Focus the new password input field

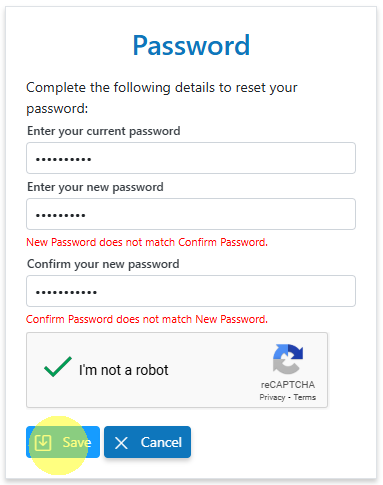(191, 214)
